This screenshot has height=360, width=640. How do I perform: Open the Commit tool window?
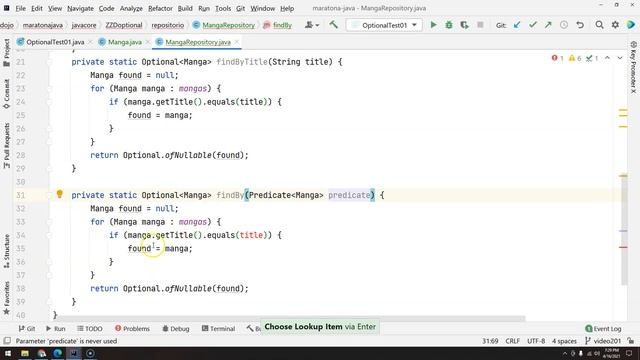(x=7, y=94)
